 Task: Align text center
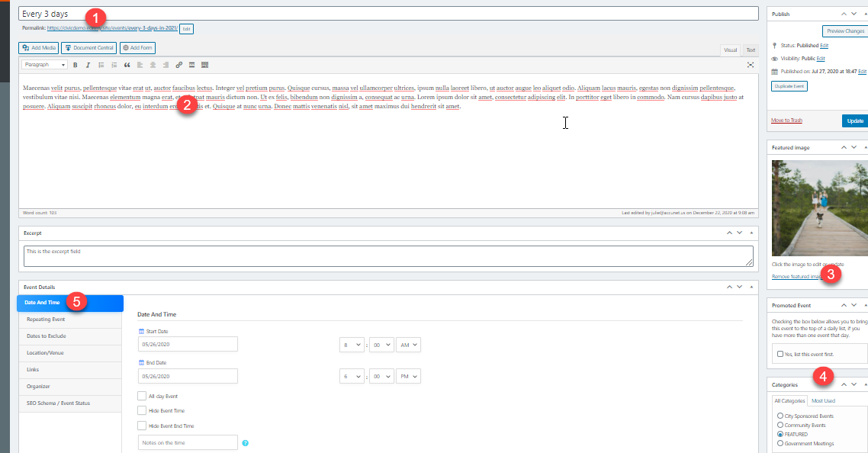[153, 65]
